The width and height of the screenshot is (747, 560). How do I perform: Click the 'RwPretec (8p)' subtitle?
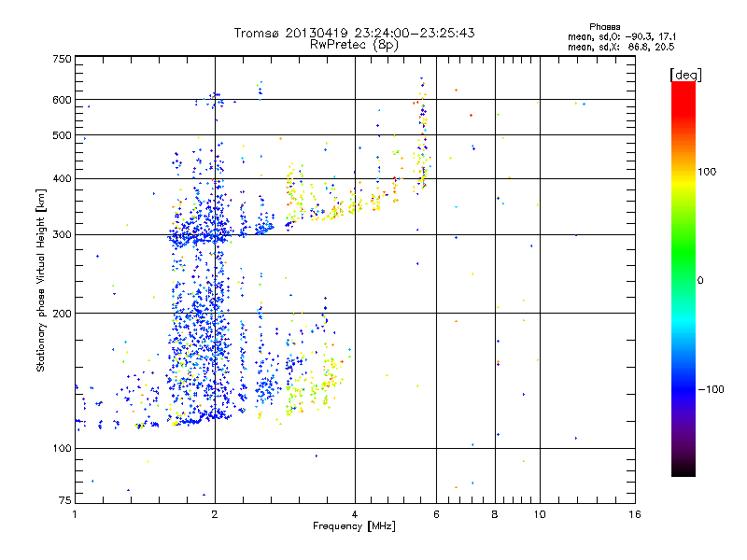pos(354,45)
